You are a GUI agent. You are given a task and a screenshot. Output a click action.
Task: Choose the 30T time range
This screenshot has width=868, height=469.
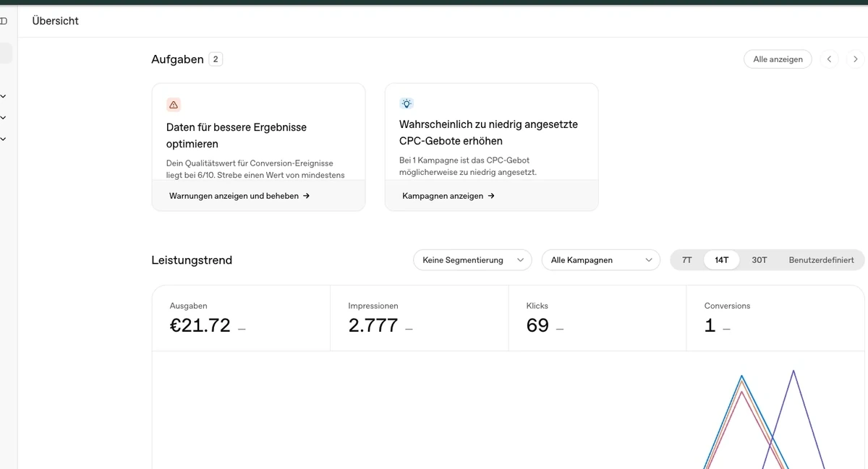tap(759, 260)
